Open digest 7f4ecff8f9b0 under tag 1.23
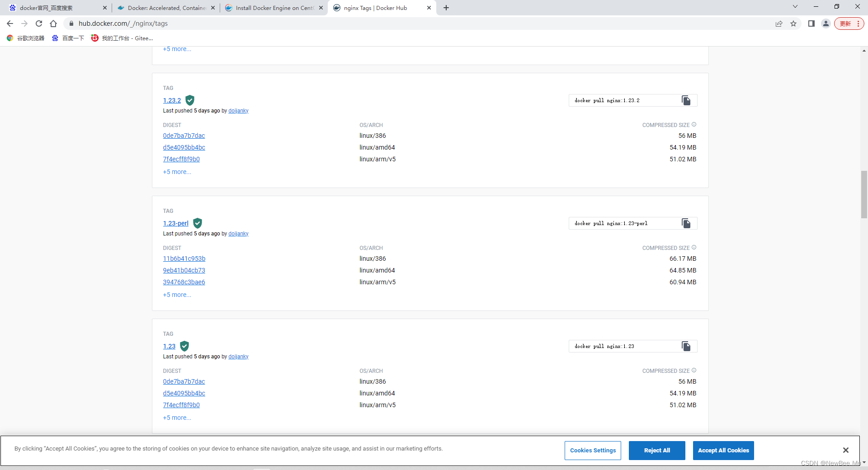868x470 pixels. (x=181, y=405)
